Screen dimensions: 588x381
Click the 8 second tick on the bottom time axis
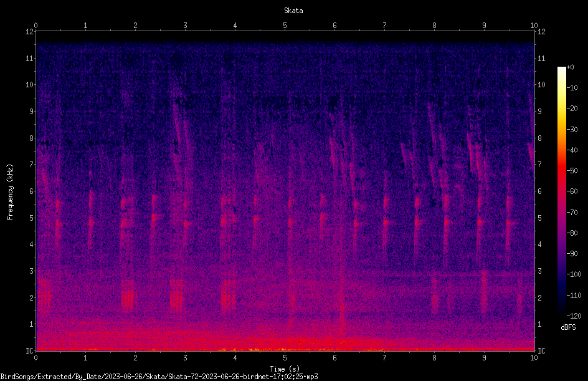[x=434, y=358]
